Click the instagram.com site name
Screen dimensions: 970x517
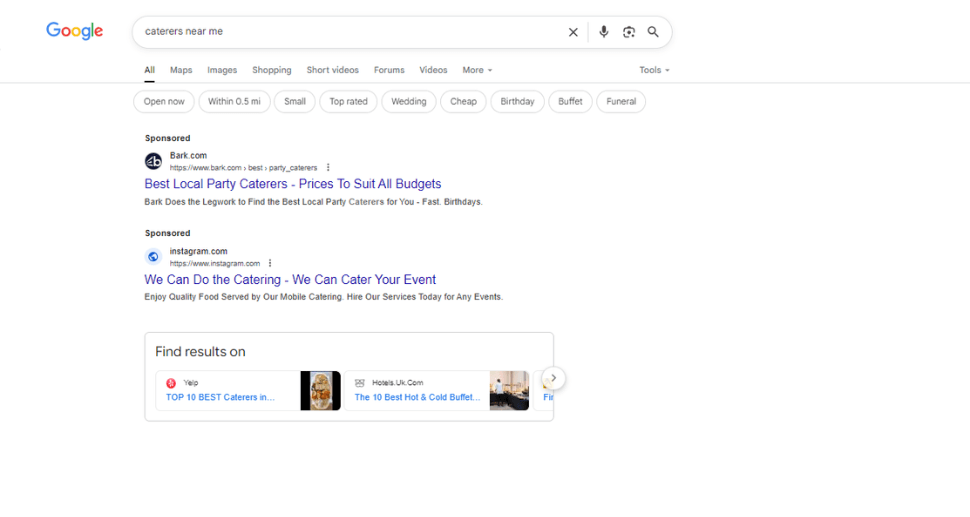[199, 251]
